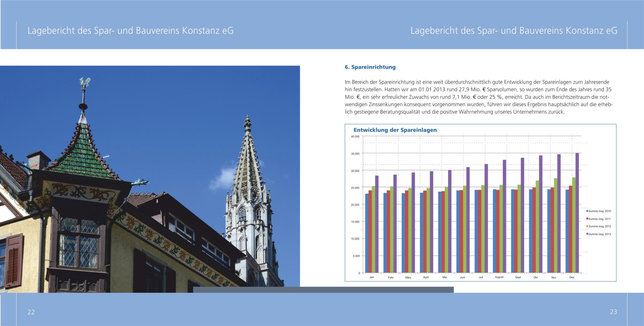Click the '20.000' y-axis value

coord(355,205)
